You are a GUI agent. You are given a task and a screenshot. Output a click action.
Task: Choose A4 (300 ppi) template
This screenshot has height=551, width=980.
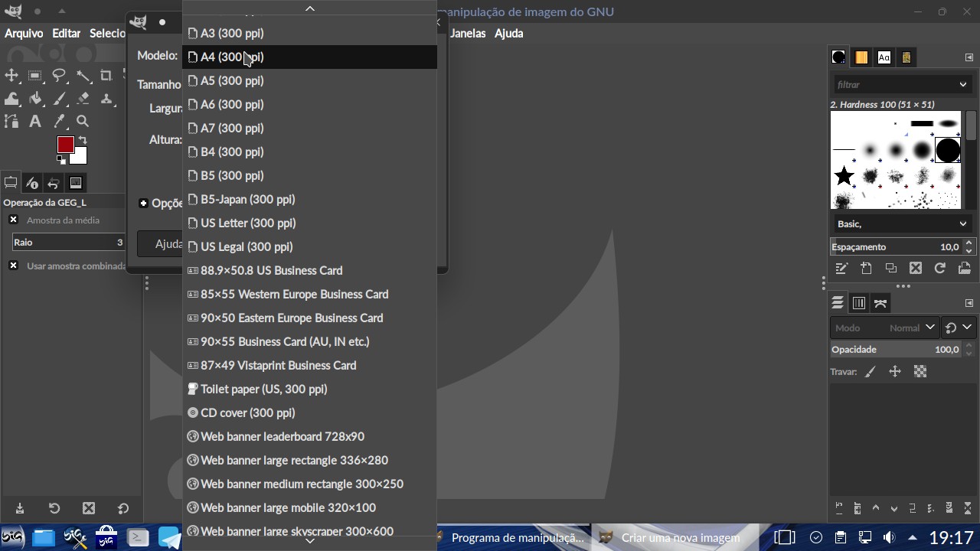coord(309,57)
